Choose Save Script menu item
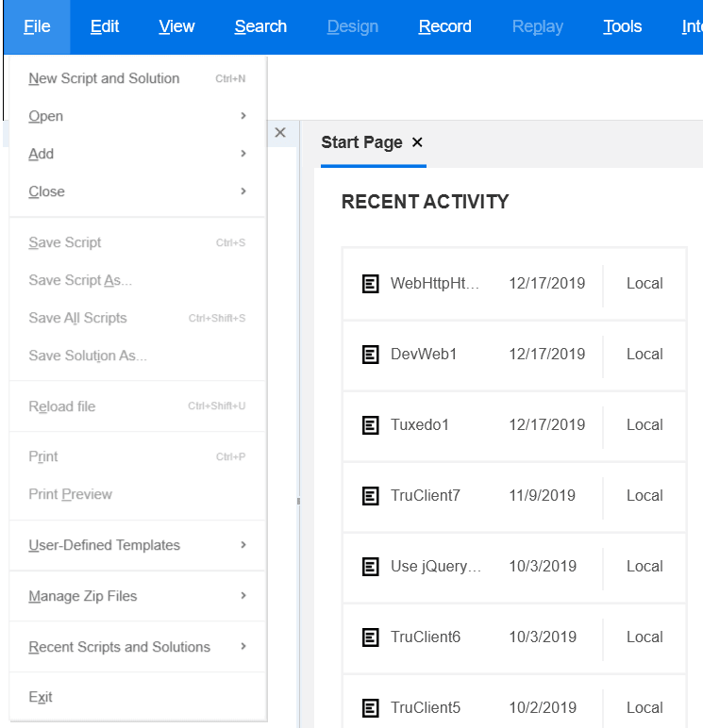This screenshot has height=728, width=703. 138,242
